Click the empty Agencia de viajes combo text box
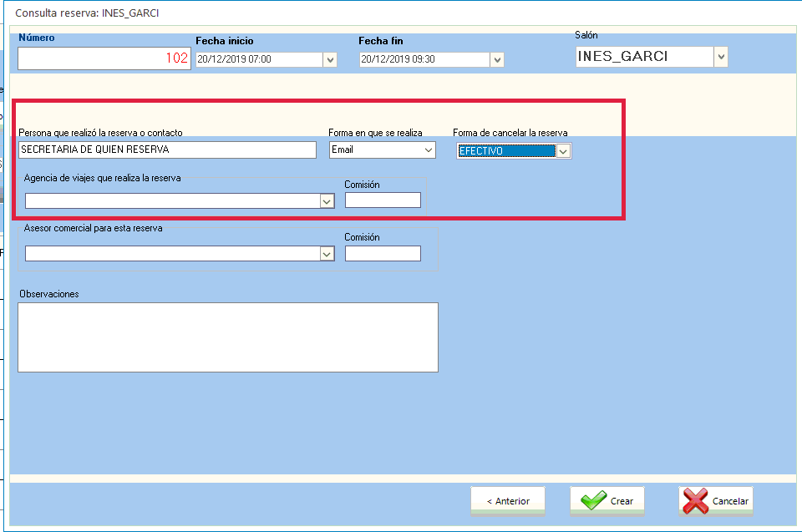Screen dimensions: 802x532 pyautogui.click(x=172, y=200)
